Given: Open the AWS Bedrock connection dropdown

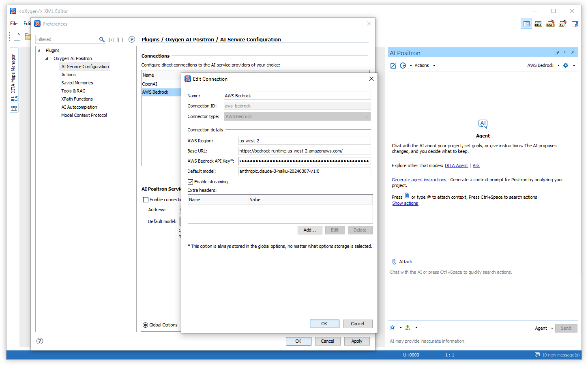Looking at the screenshot, I should [x=543, y=65].
